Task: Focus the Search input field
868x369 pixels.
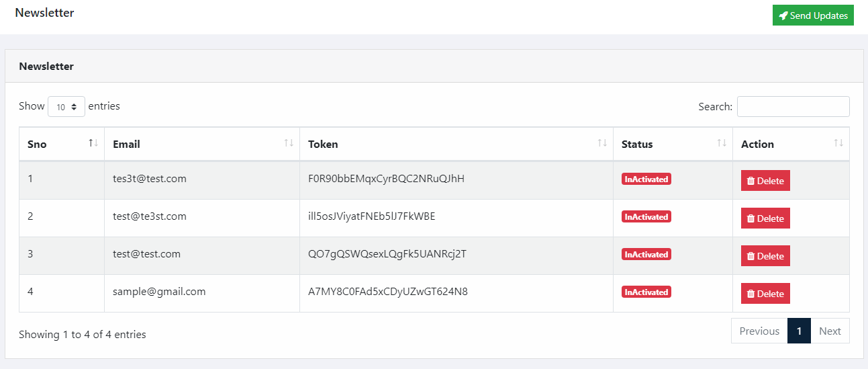Action: click(x=793, y=106)
